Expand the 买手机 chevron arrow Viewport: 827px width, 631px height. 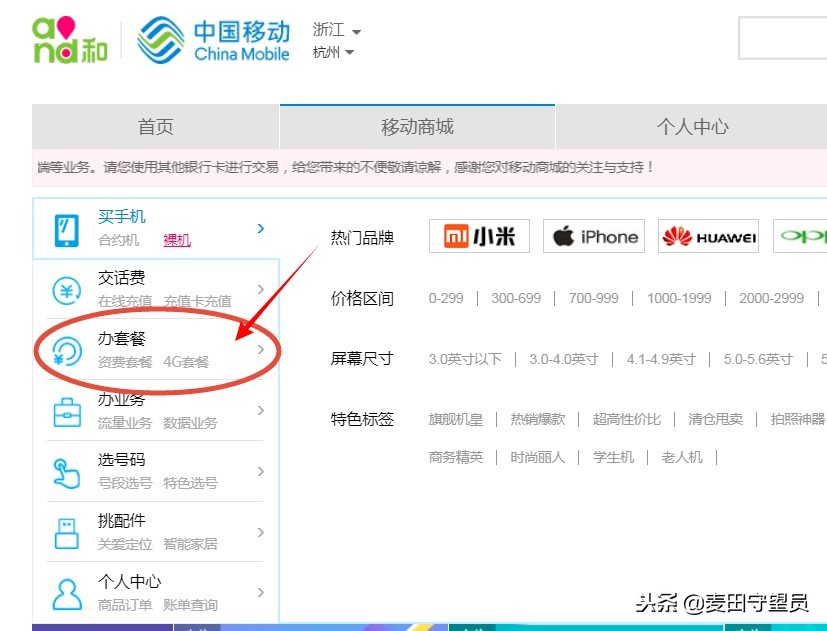(261, 228)
